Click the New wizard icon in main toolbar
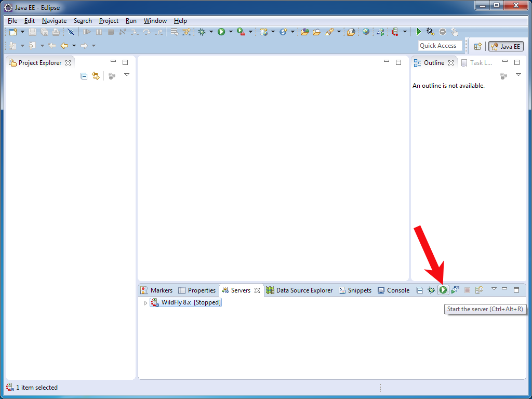The height and width of the screenshot is (399, 532). click(x=13, y=32)
